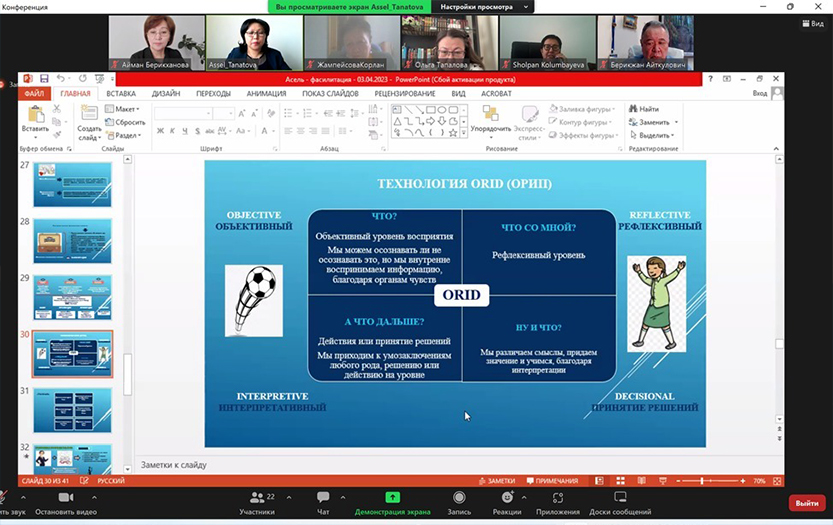The height and width of the screenshot is (525, 833).
Task: Open the АНИМАЦИЯ ribbon tab
Action: coord(266,93)
